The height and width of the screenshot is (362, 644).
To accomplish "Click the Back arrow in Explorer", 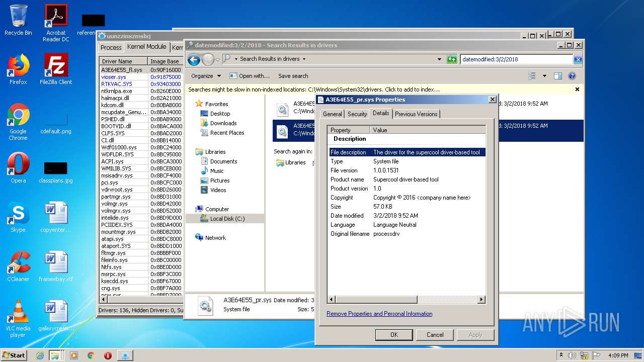I will pyautogui.click(x=194, y=59).
